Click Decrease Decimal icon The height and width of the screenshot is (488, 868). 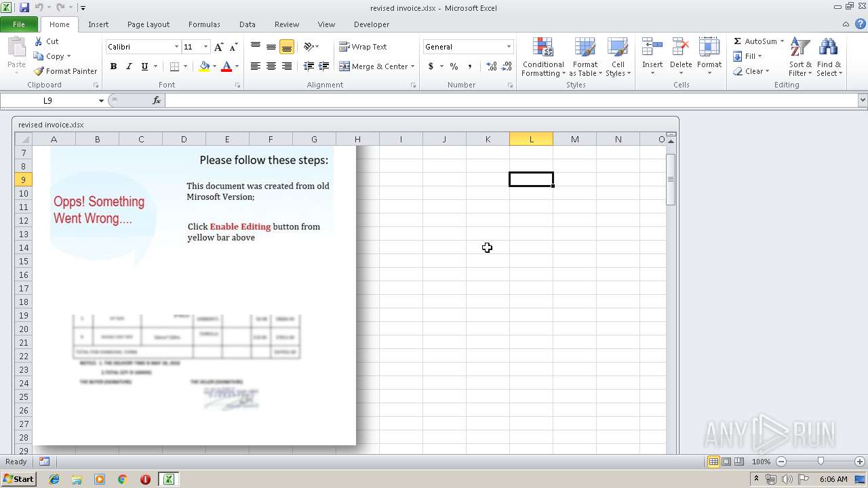(507, 66)
